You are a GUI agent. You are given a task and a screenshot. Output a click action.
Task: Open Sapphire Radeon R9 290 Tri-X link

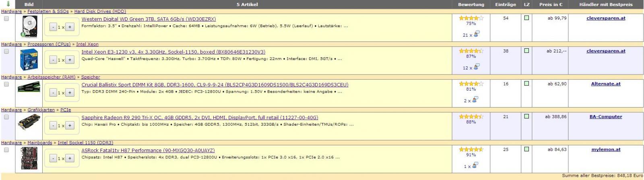[200, 118]
